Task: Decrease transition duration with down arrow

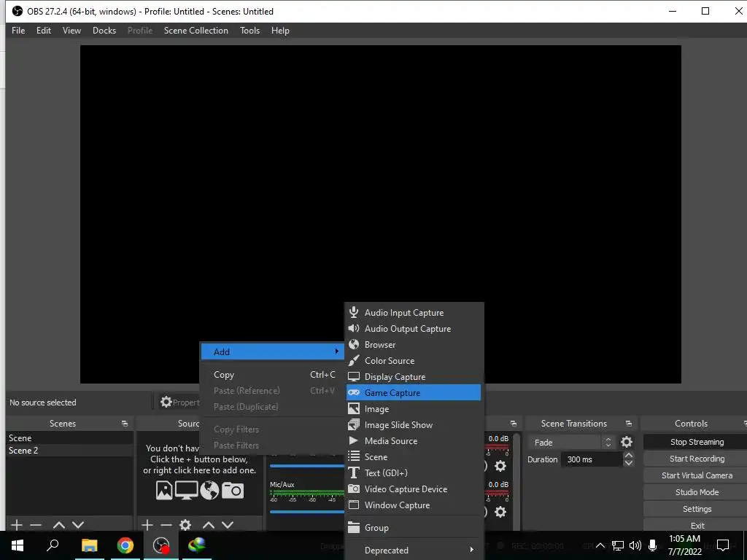Action: point(628,463)
